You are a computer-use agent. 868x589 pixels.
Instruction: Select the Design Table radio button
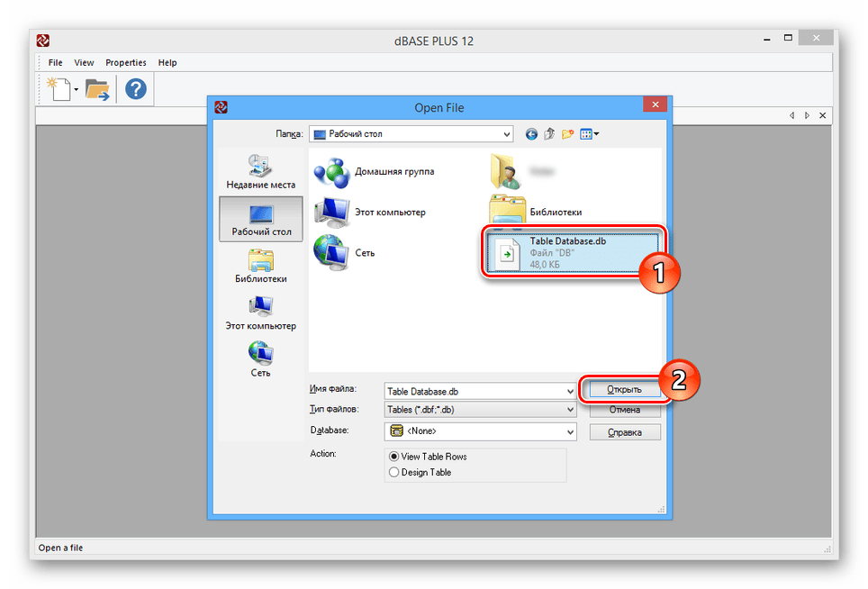click(x=393, y=472)
